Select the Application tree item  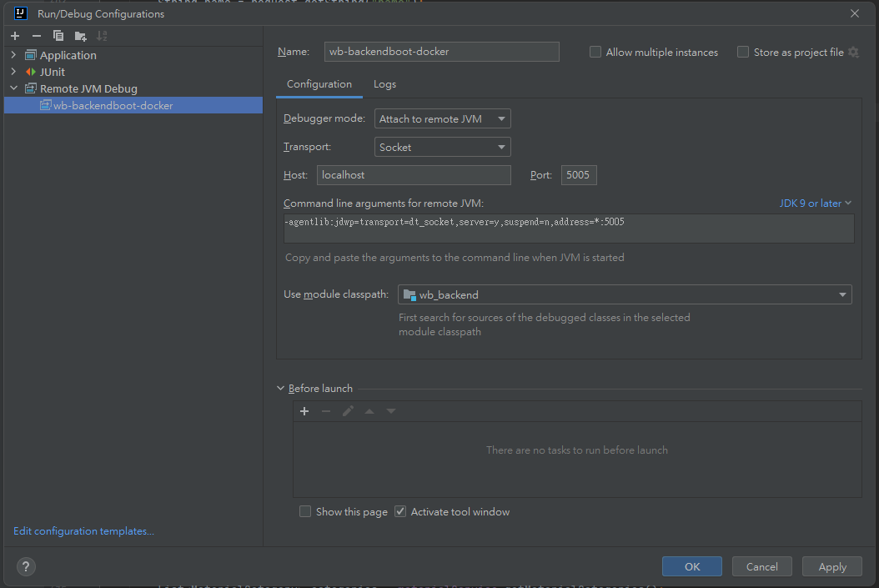click(x=68, y=55)
